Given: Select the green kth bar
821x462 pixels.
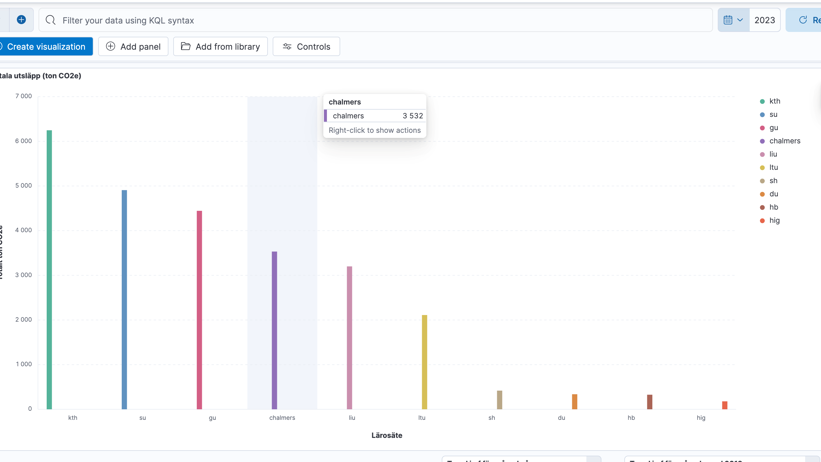Looking at the screenshot, I should (49, 270).
